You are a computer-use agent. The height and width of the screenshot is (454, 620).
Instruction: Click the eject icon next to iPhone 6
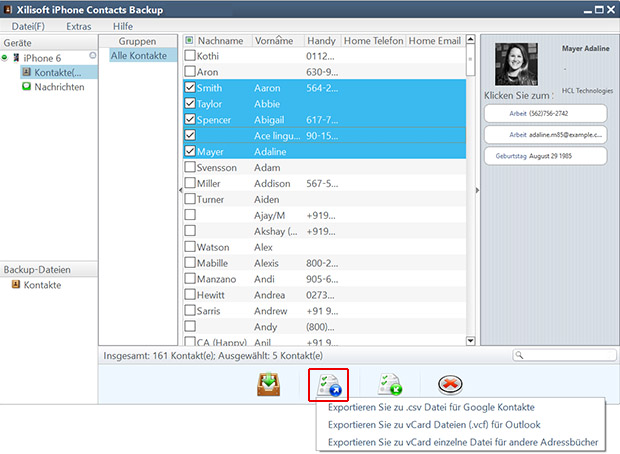pyautogui.click(x=93, y=55)
